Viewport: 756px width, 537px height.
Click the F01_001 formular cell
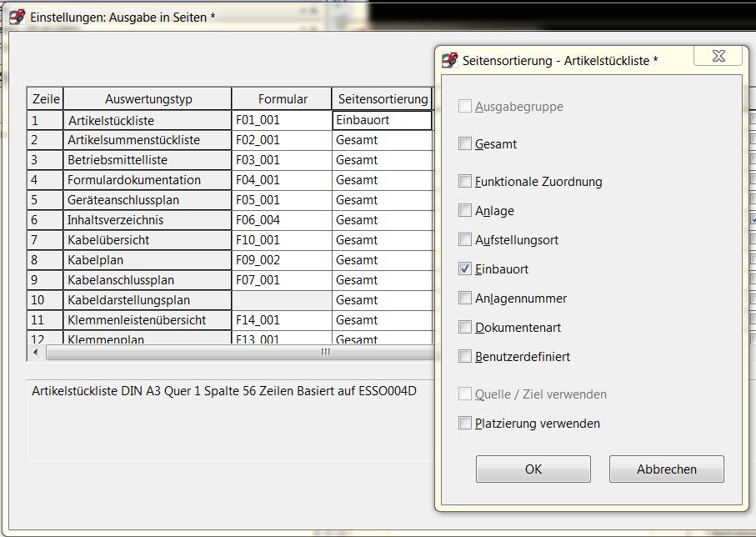coord(282,120)
